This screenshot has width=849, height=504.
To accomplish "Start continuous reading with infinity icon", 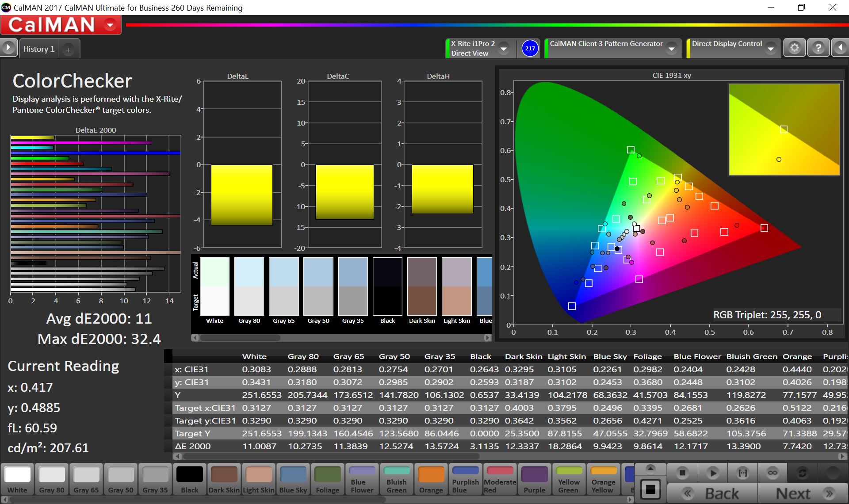I will tap(773, 473).
